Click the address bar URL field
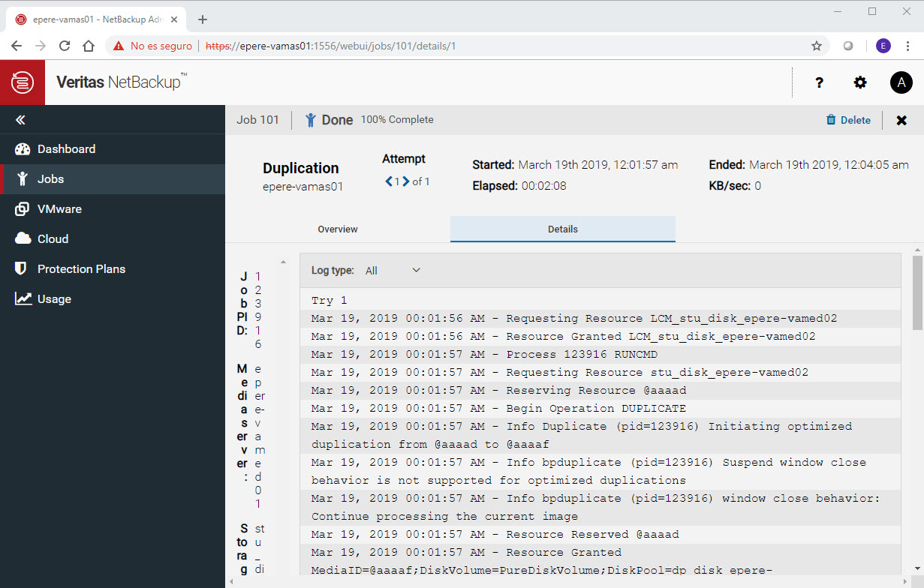 465,46
